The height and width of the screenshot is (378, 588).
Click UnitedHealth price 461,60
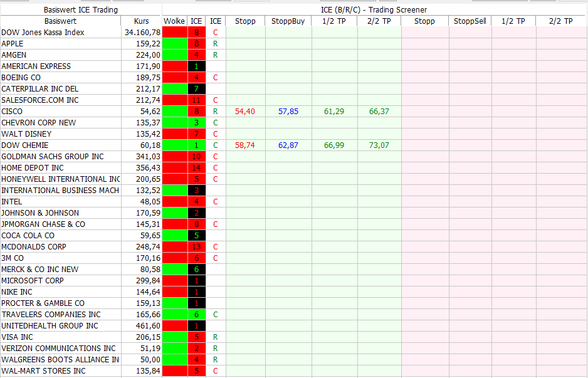[148, 325]
